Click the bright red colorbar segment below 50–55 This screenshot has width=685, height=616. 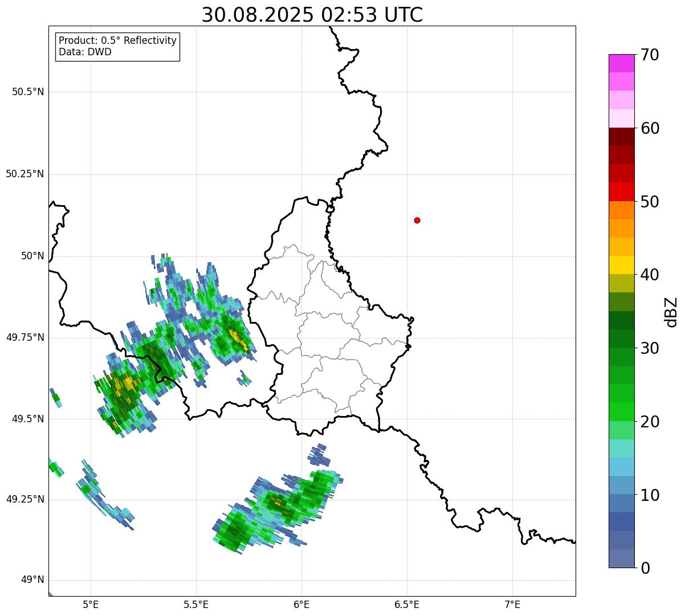pyautogui.click(x=621, y=192)
